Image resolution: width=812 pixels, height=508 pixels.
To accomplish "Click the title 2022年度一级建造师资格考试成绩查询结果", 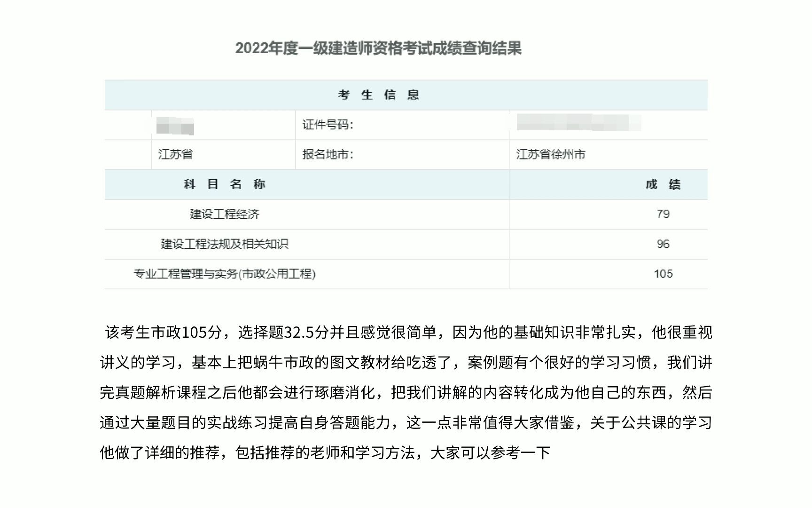I will tap(378, 48).
